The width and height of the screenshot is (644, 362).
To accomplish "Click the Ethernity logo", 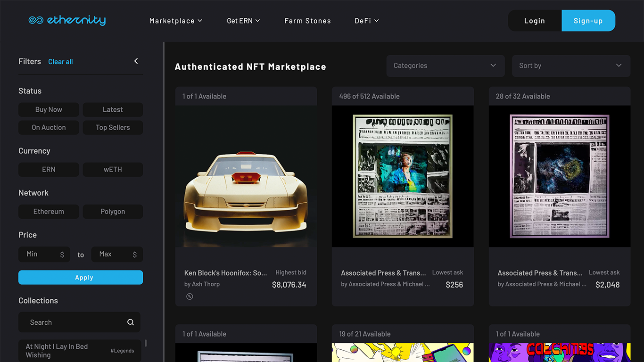I will point(67,20).
